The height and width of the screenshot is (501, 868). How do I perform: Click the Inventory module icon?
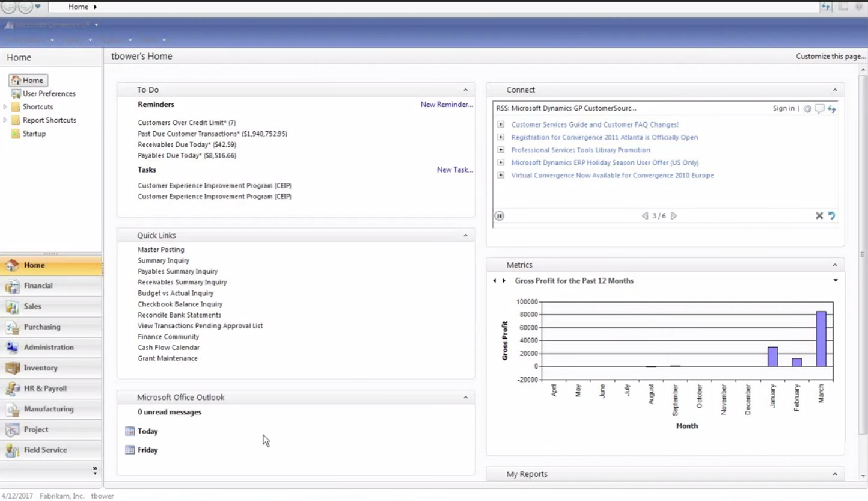pos(40,368)
